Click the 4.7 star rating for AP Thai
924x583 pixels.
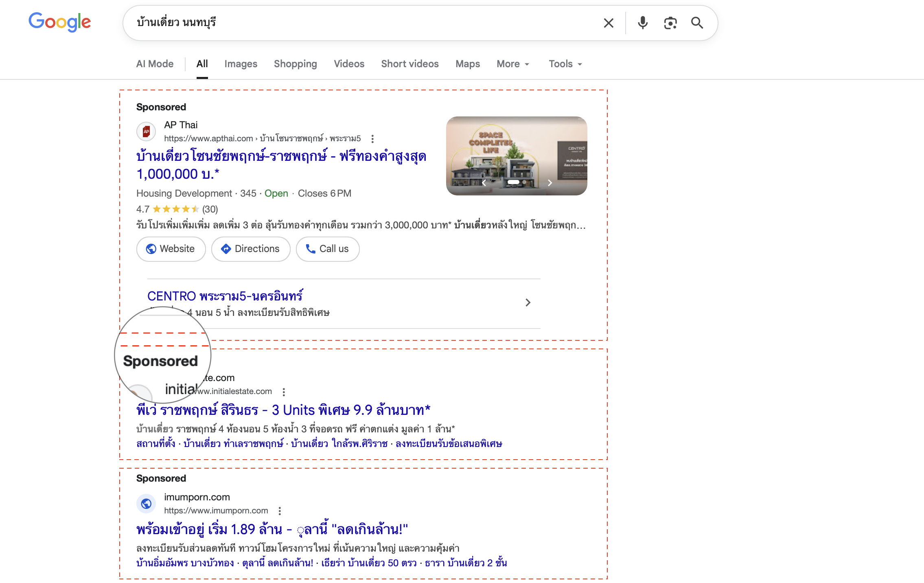[175, 209]
